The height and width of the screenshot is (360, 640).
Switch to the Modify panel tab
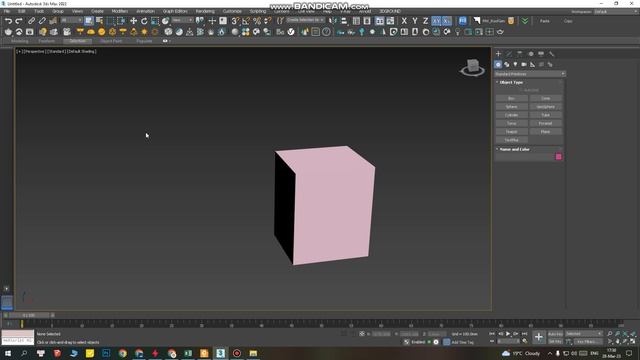pos(509,54)
